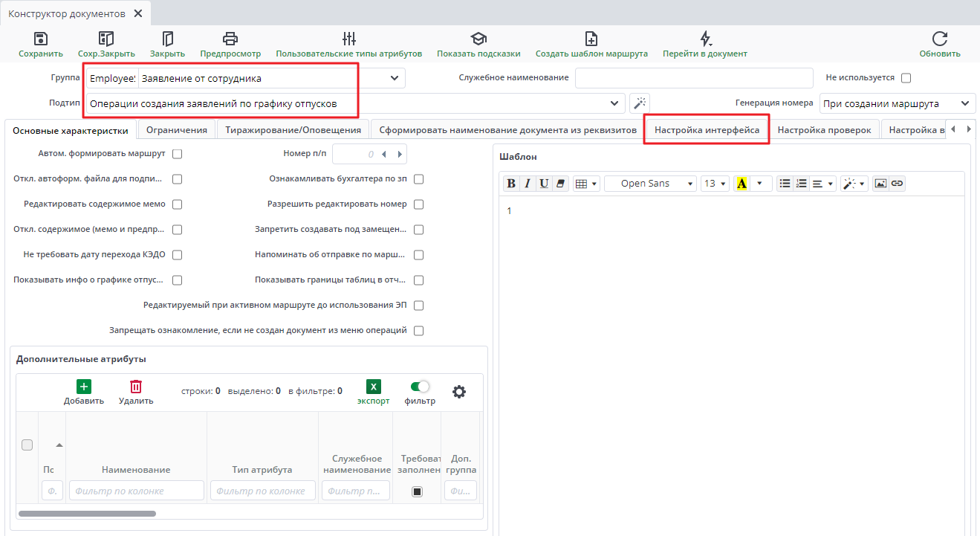Increase Номер п/п with right arrow
980x536 pixels.
click(x=400, y=154)
